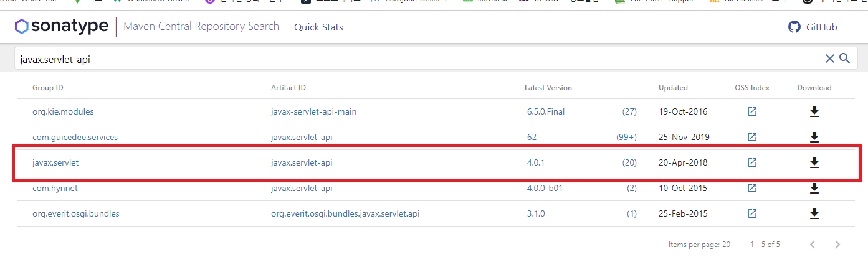Screen dimensions: 868x262
Task: Click the date 20-Apr-2018
Action: point(684,162)
